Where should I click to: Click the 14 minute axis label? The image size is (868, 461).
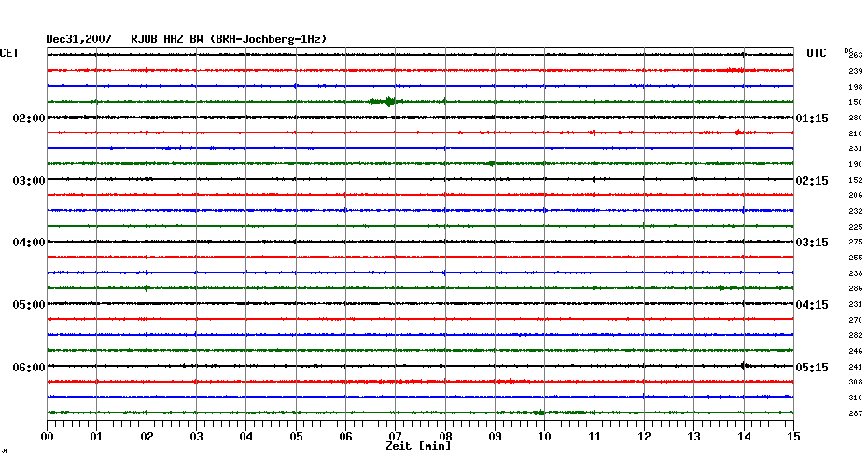pyautogui.click(x=744, y=437)
